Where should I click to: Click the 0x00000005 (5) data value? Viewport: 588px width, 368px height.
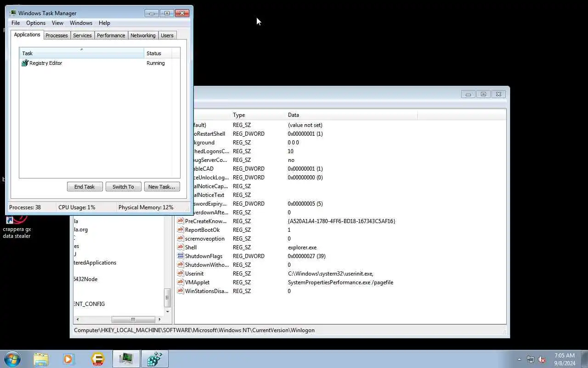[x=305, y=204]
